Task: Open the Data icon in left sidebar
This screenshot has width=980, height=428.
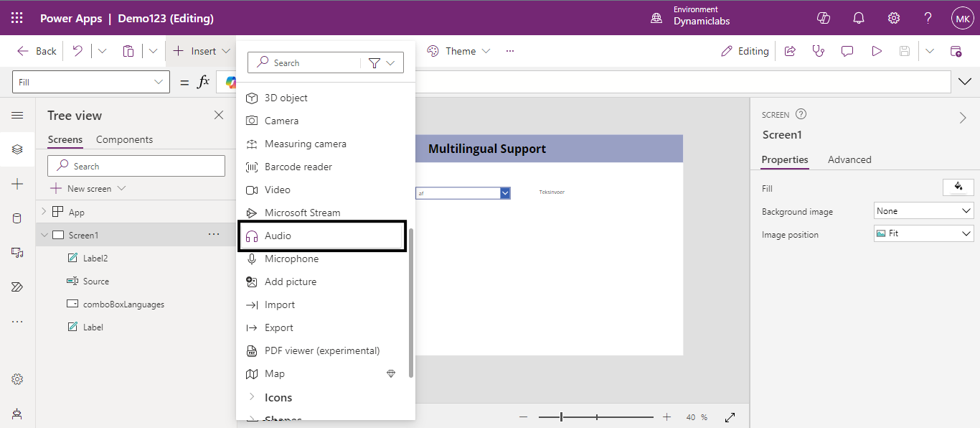Action: (17, 218)
